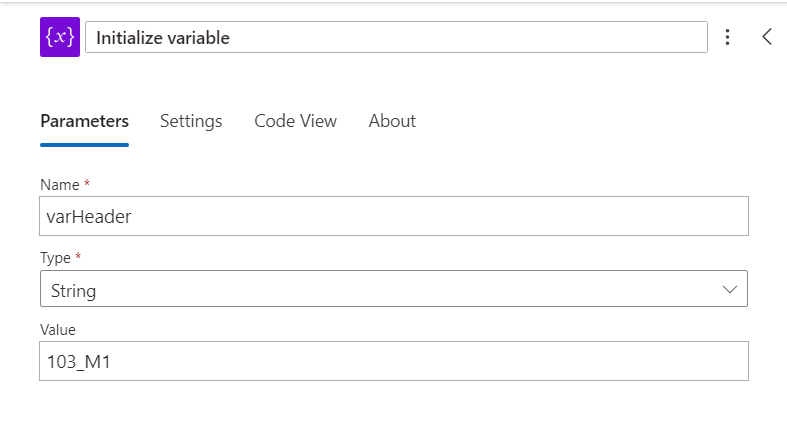Select the 'String' text in Type box
The width and height of the screenshot is (787, 433).
pos(74,290)
